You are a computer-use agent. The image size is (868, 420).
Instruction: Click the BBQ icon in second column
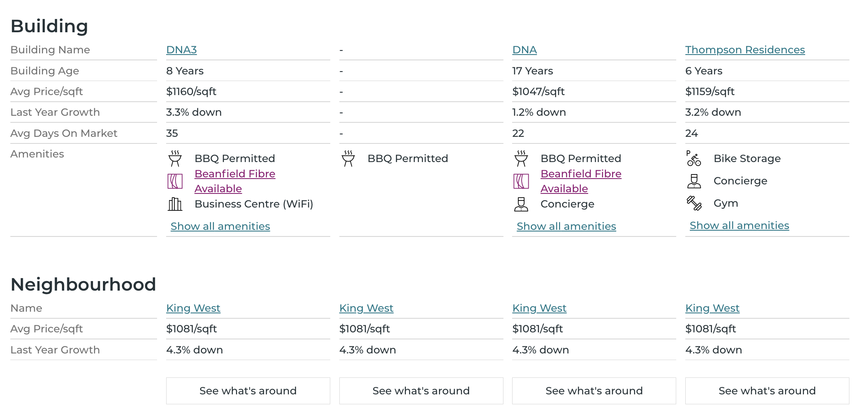(x=348, y=159)
